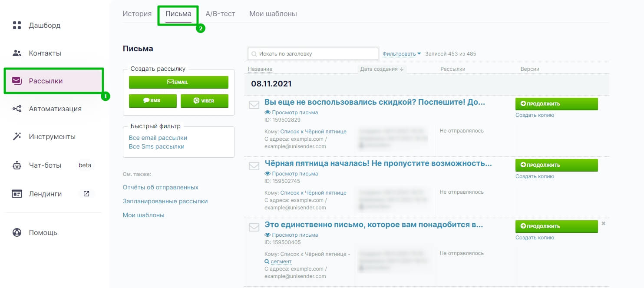Filter by Все email рассылки
The height and width of the screenshot is (288, 644).
click(158, 138)
